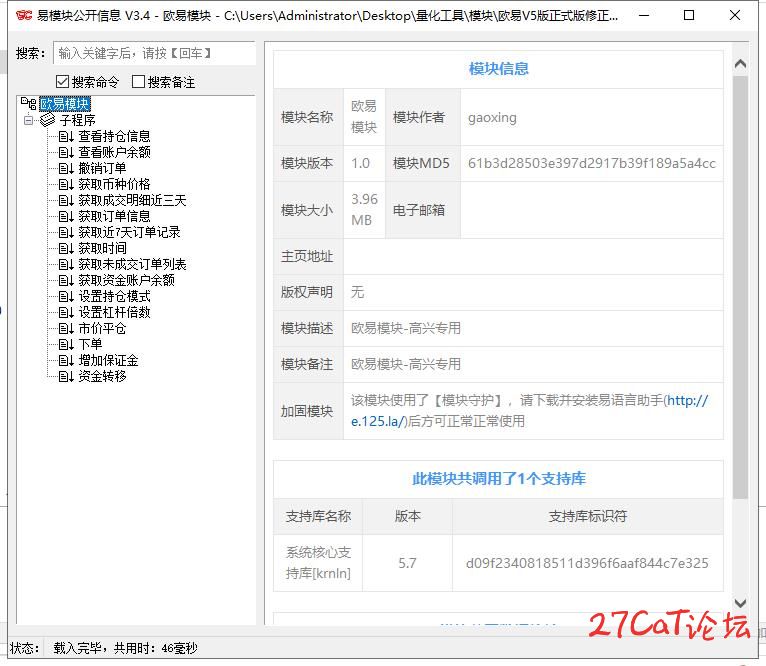Click the search keyword input field
The width and height of the screenshot is (766, 666).
(x=154, y=53)
